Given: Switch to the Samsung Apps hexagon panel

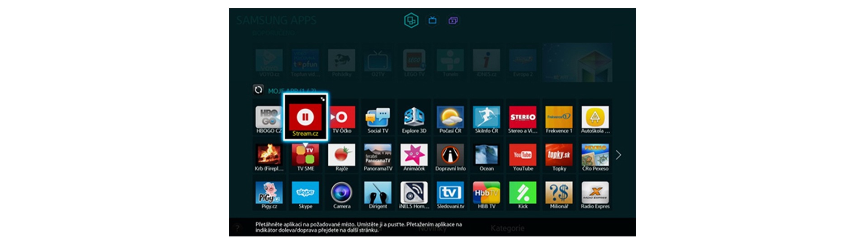Looking at the screenshot, I should click(411, 20).
